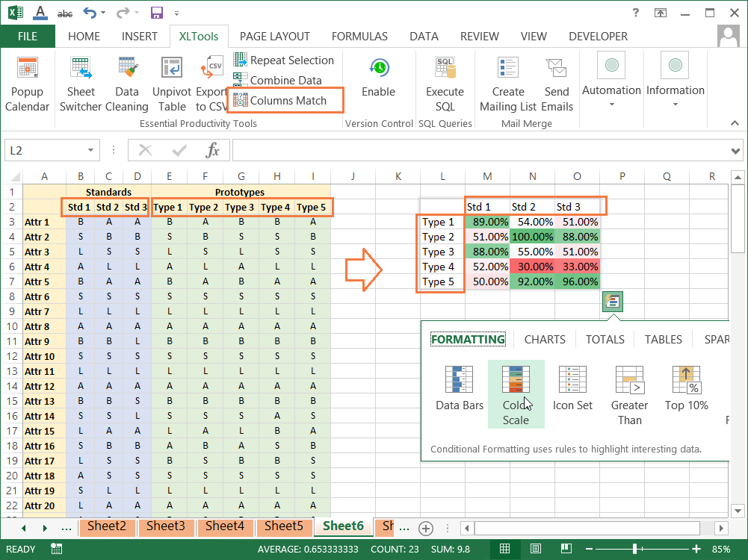Select the Unpivot Table tool
748x560 pixels.
click(x=172, y=82)
